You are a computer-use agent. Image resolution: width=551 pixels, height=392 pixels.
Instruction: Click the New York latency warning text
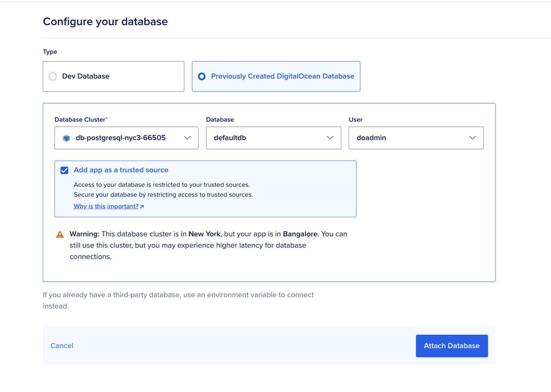(x=208, y=245)
